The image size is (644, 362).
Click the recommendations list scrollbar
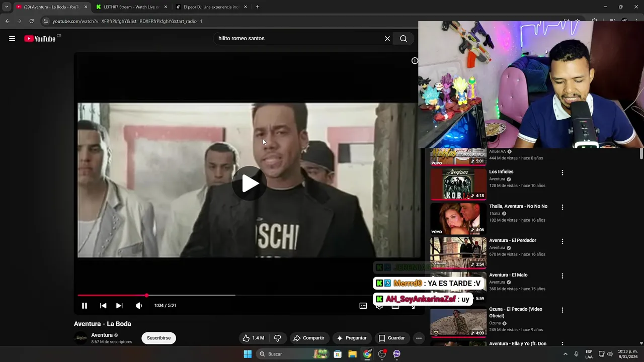[641, 154]
